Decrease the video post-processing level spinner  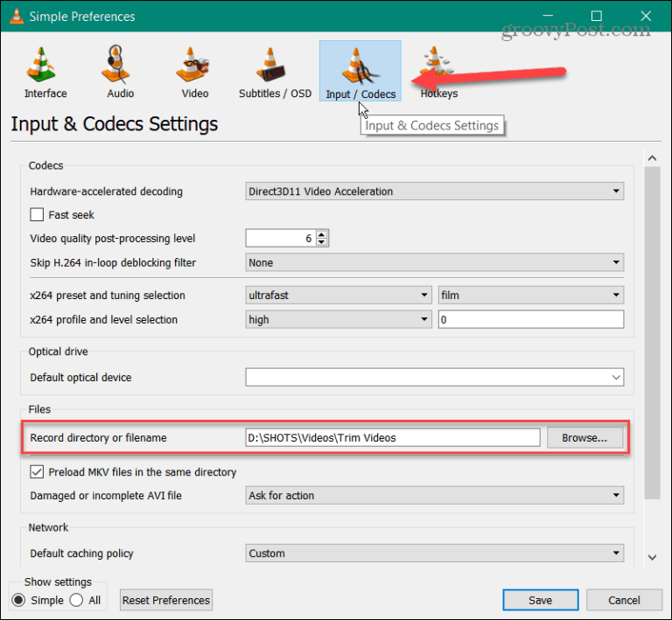coord(322,242)
